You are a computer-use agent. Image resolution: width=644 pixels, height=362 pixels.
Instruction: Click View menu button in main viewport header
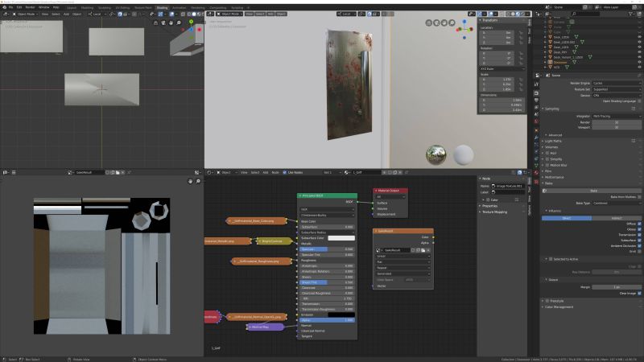click(250, 14)
